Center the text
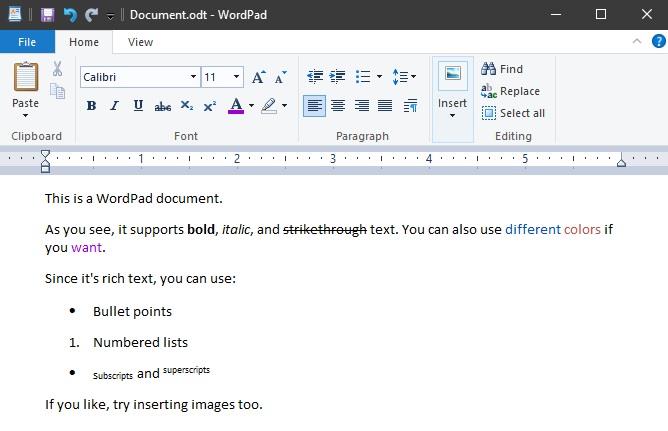Image resolution: width=668 pixels, height=431 pixels. pos(338,106)
